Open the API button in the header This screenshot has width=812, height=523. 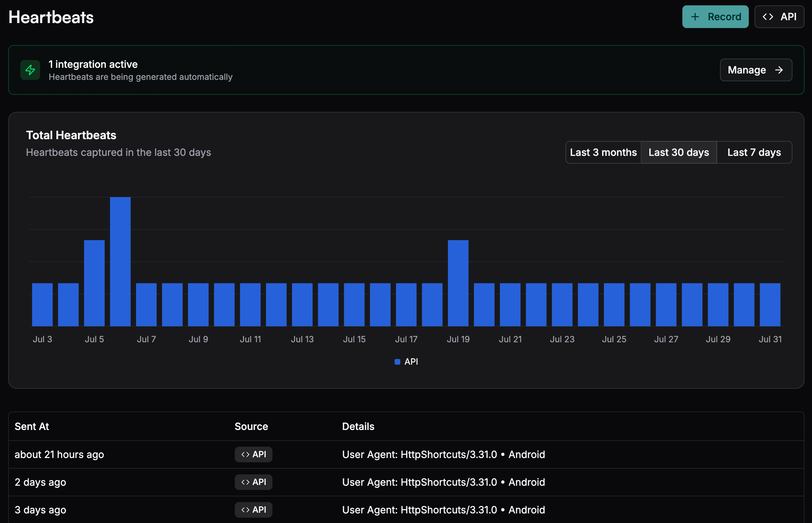[x=779, y=17]
